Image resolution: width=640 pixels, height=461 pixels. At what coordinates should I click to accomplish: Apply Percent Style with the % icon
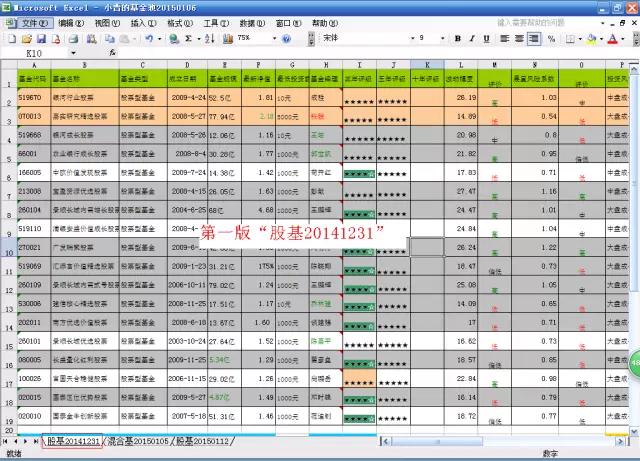click(x=551, y=39)
